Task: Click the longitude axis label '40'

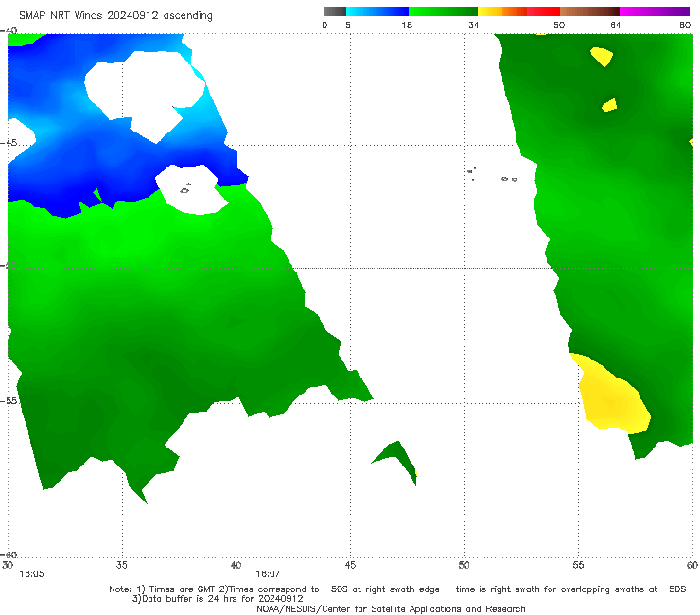Action: [x=236, y=565]
